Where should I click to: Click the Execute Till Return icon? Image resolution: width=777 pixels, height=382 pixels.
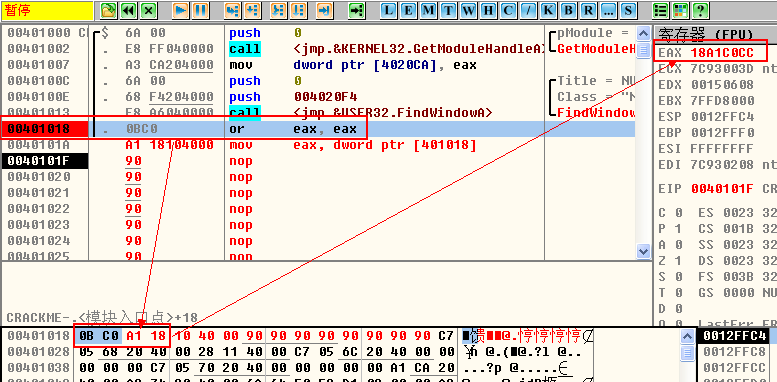(x=324, y=10)
